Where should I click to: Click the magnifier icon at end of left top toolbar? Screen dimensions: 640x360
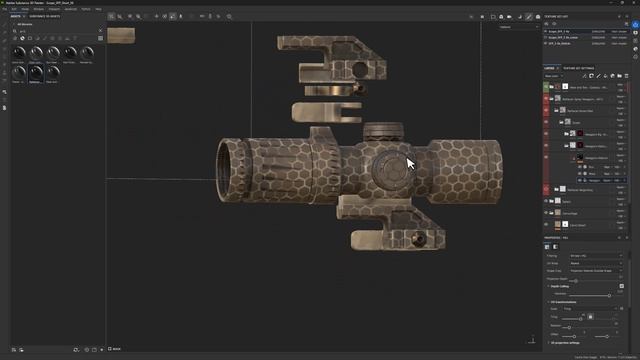coord(229,16)
